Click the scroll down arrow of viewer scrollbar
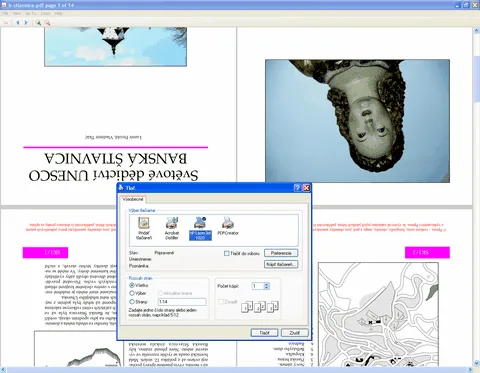The width and height of the screenshot is (480, 373). pos(477,363)
